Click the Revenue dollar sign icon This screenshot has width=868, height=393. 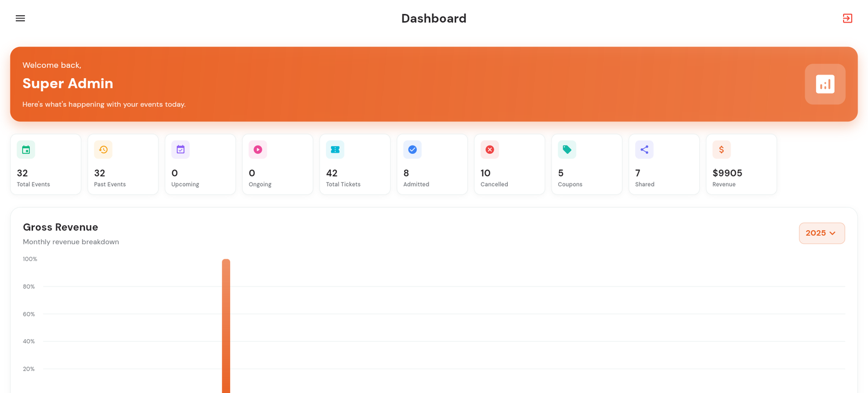click(722, 150)
